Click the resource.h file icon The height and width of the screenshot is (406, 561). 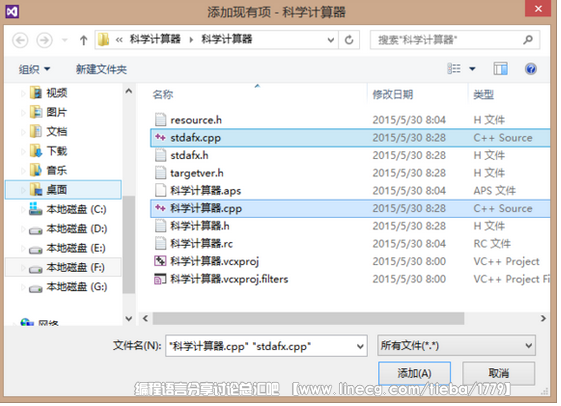[x=161, y=119]
